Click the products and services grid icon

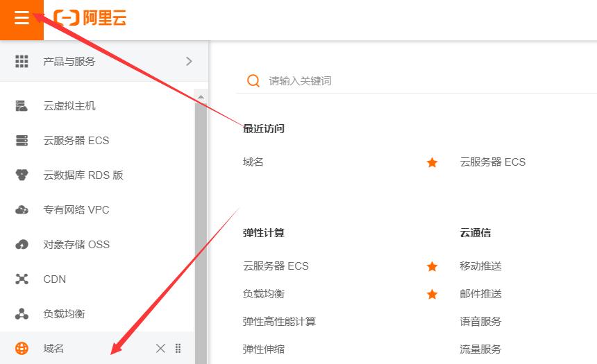pyautogui.click(x=22, y=61)
